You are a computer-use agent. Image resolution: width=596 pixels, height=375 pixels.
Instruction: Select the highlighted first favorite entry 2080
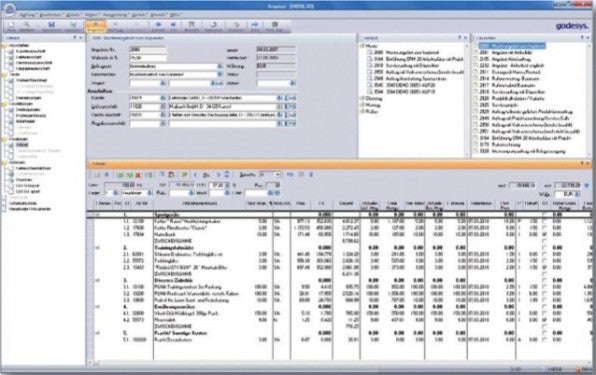(512, 46)
